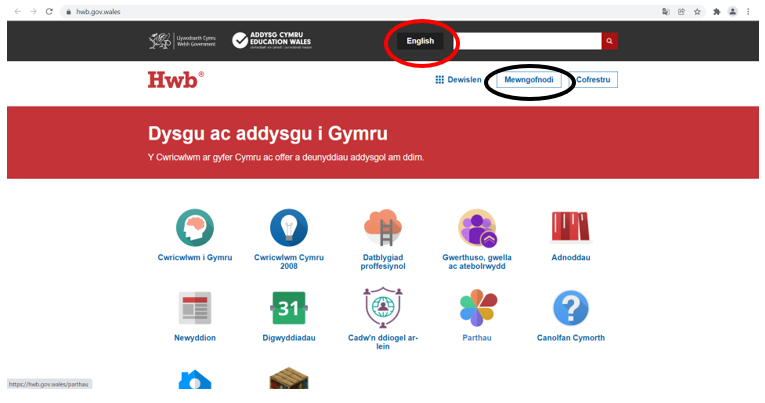Click the Mewngofnodi log in button

pos(529,80)
